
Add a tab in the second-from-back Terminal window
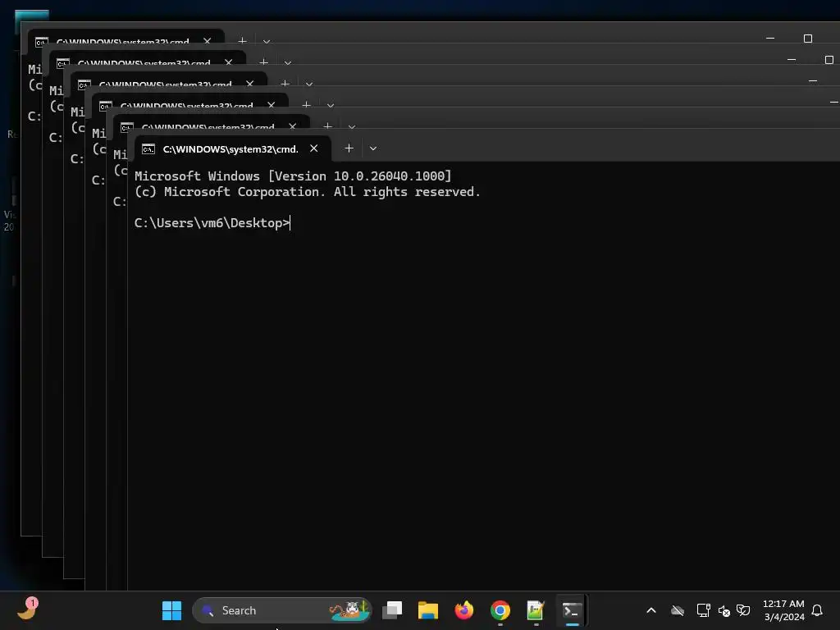pyautogui.click(x=263, y=62)
